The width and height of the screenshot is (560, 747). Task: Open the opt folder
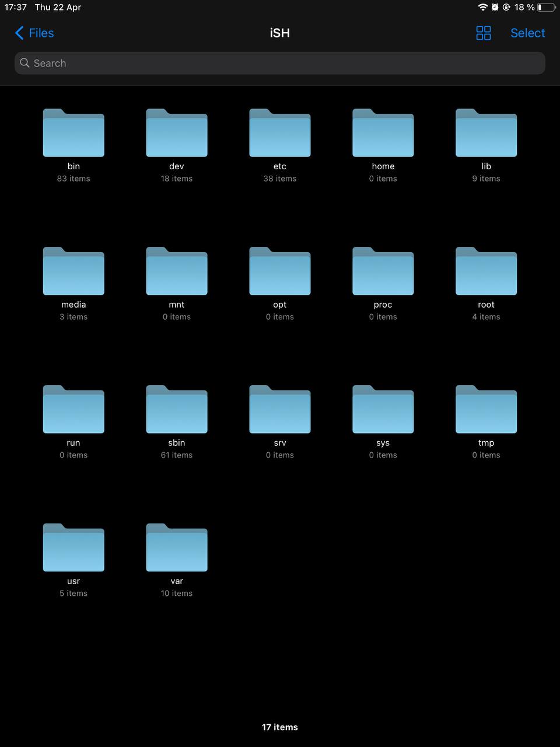pos(280,271)
